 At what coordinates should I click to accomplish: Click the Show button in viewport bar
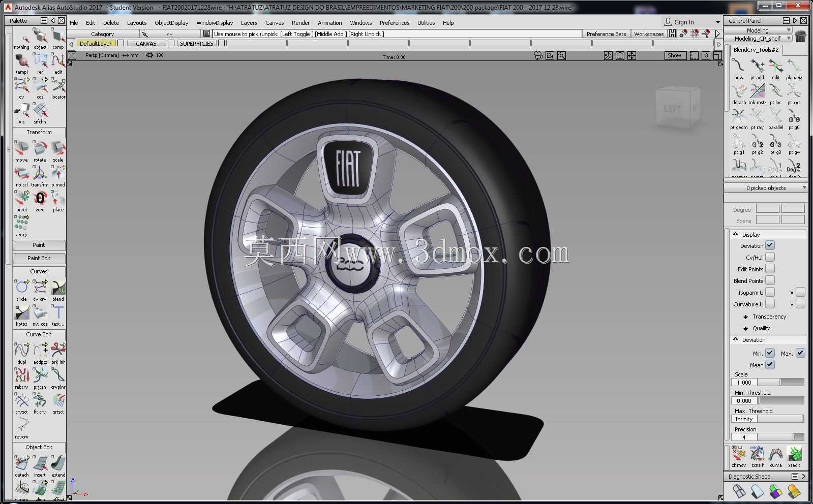click(675, 55)
